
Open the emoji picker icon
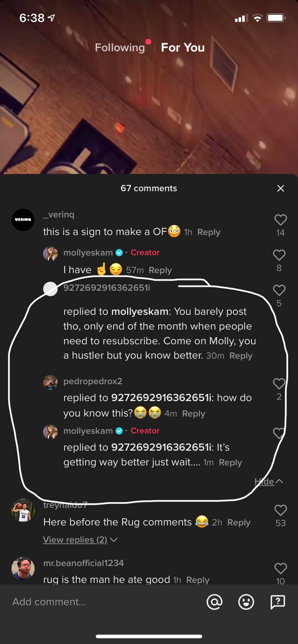pos(246,602)
